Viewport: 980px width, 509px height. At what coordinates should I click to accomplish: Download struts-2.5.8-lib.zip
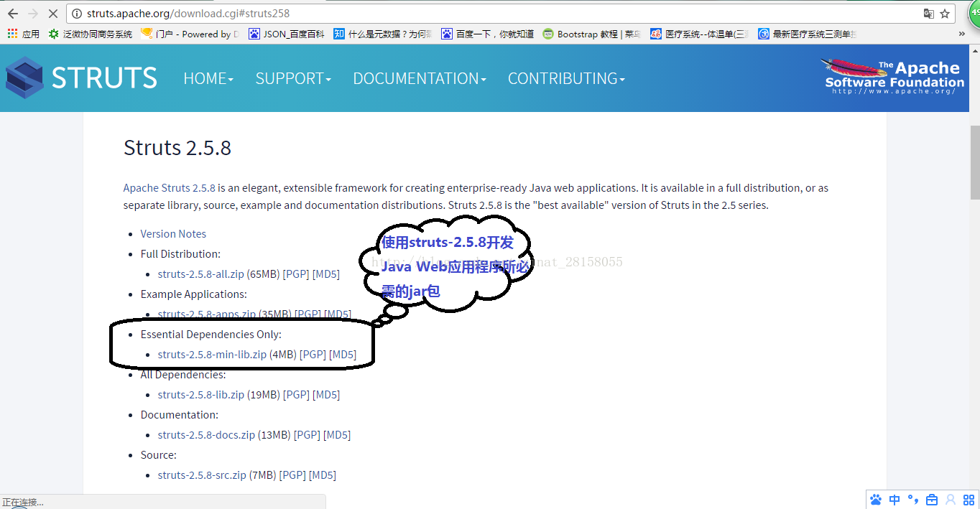pos(201,395)
